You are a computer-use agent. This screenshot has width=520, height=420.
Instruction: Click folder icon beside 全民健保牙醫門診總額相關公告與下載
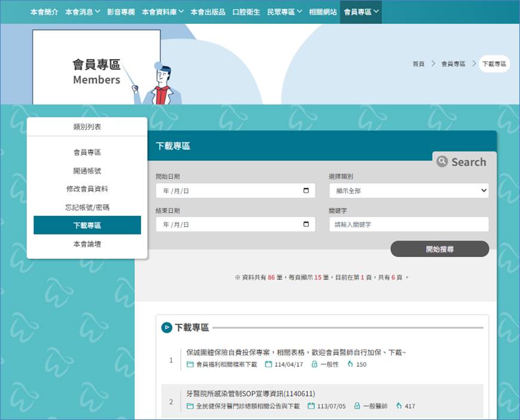click(190, 406)
